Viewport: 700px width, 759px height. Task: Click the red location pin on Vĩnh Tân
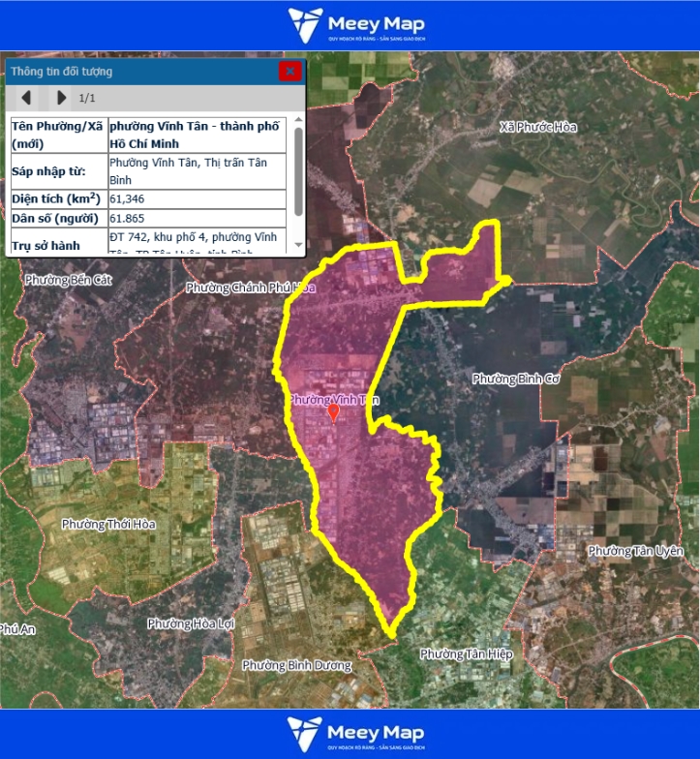(334, 413)
